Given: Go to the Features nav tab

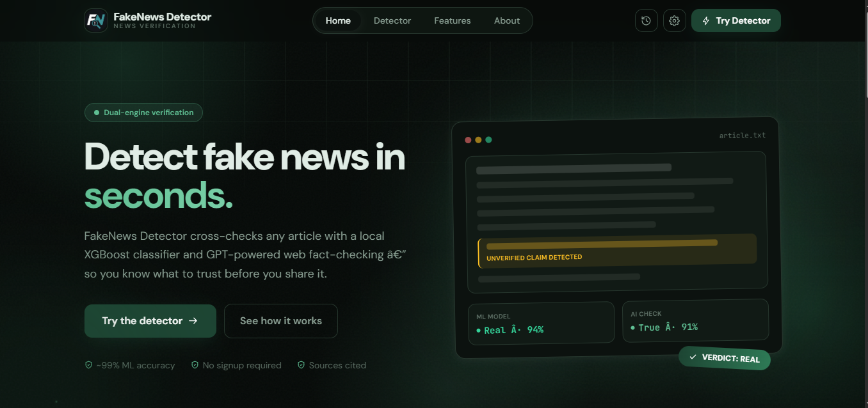Looking at the screenshot, I should (x=453, y=20).
